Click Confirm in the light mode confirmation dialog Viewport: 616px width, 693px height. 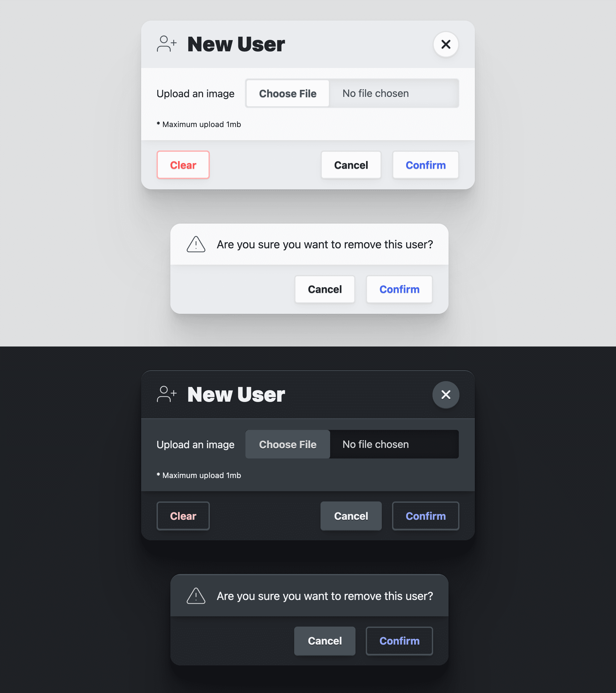[x=399, y=289]
